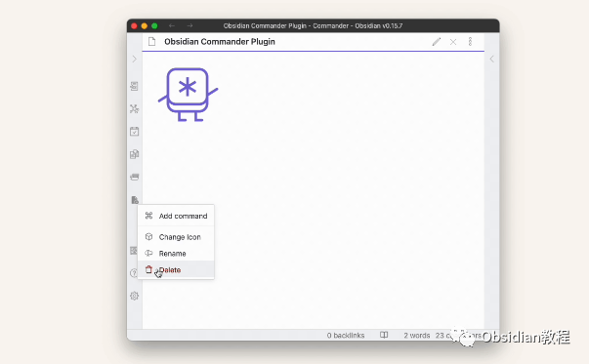
Task: Select Rename in the context menu
Action: [176, 254]
